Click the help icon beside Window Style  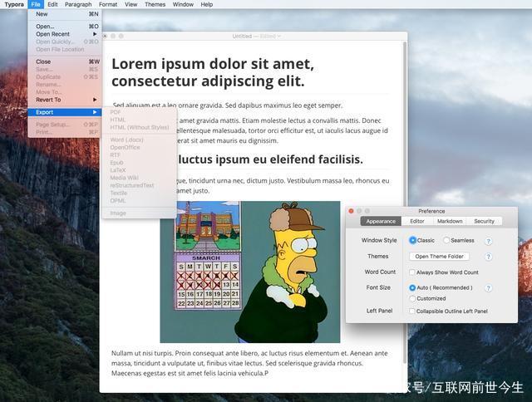click(x=488, y=241)
